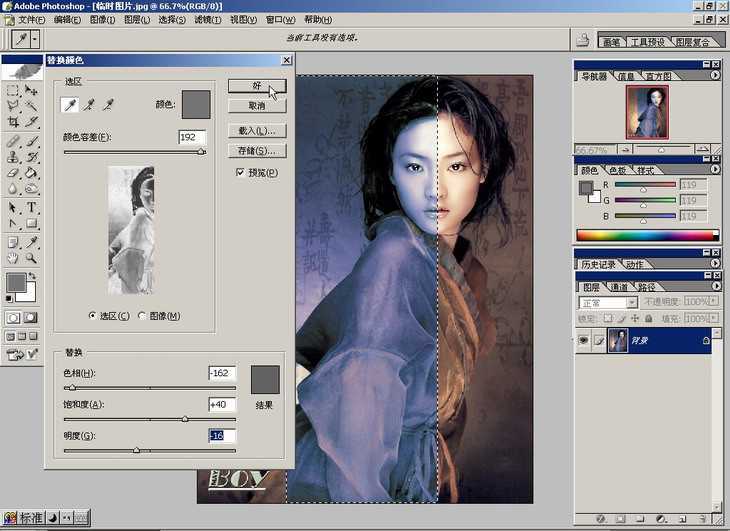Select the toolbox Eyedropper tool
The image size is (730, 531).
(x=31, y=242)
